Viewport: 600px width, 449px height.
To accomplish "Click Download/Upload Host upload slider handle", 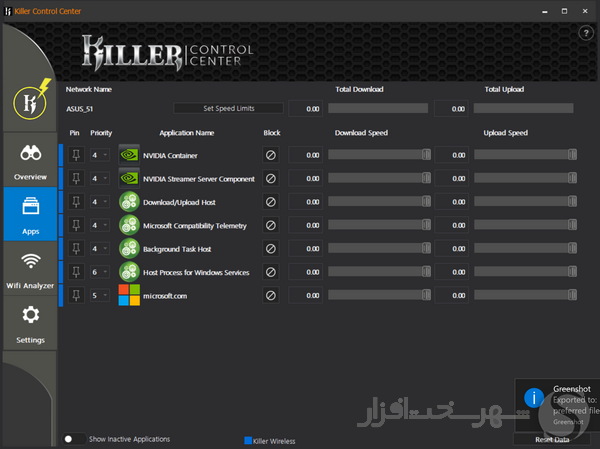I will click(572, 201).
